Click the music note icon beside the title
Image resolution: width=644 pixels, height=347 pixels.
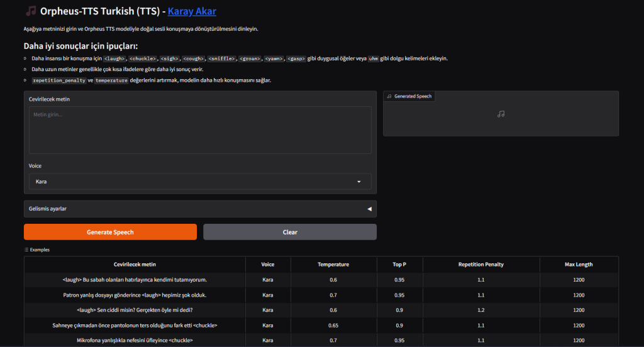[31, 11]
